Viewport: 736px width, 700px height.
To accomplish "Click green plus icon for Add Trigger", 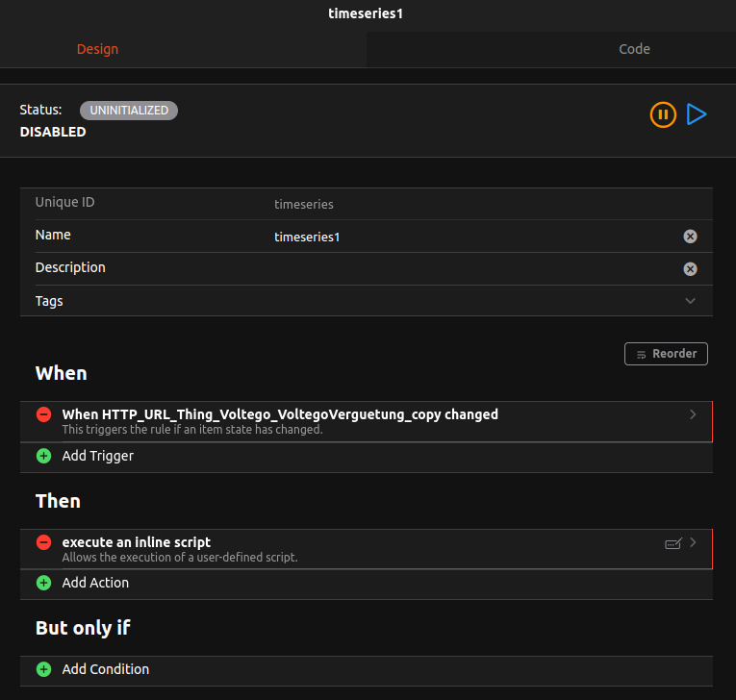I will coord(43,456).
